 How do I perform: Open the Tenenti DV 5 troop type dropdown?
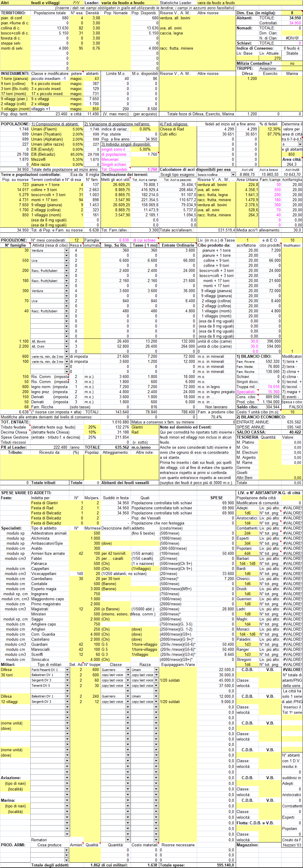pos(67,686)
